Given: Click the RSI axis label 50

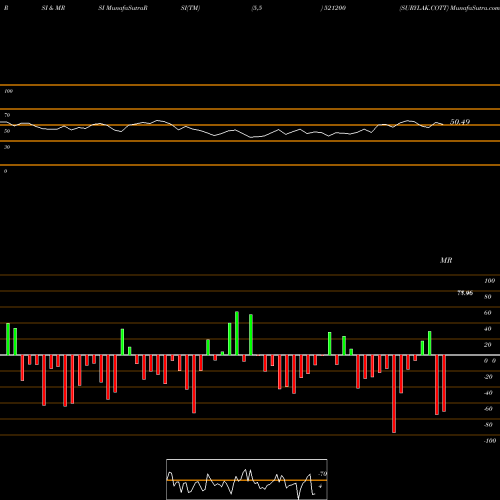Looking at the screenshot, I should (7, 131).
